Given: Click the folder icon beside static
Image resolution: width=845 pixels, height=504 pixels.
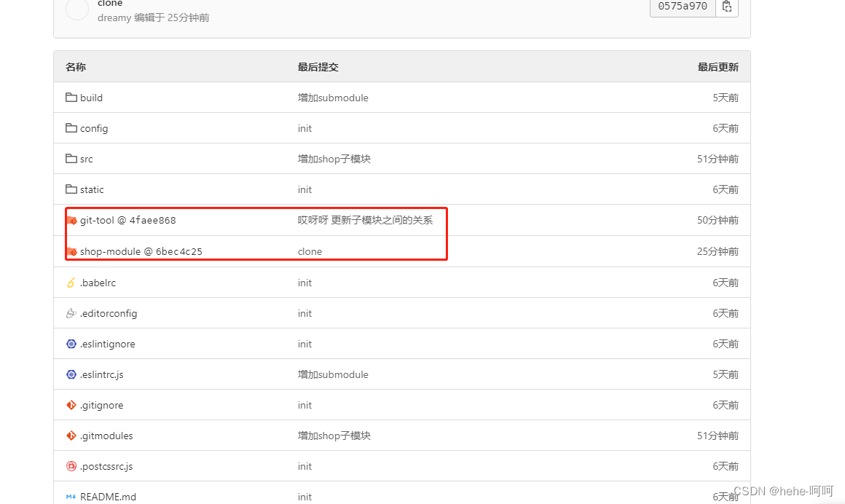Looking at the screenshot, I should [x=71, y=189].
